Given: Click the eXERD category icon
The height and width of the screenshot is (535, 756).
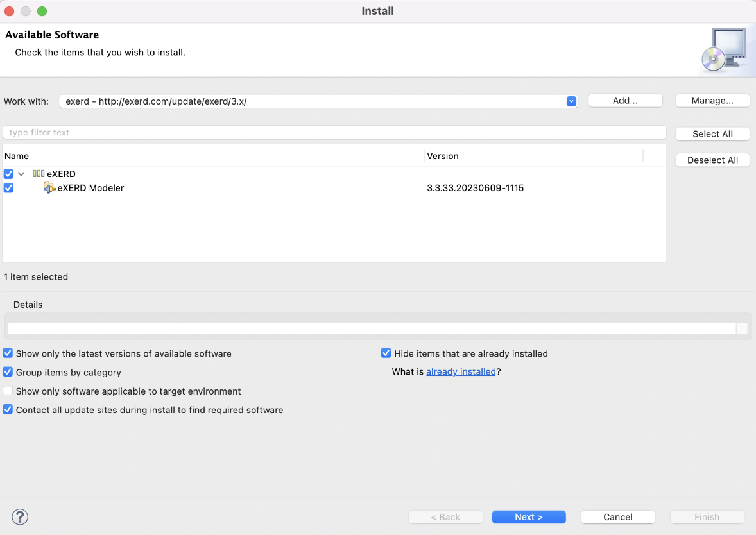Looking at the screenshot, I should [39, 173].
